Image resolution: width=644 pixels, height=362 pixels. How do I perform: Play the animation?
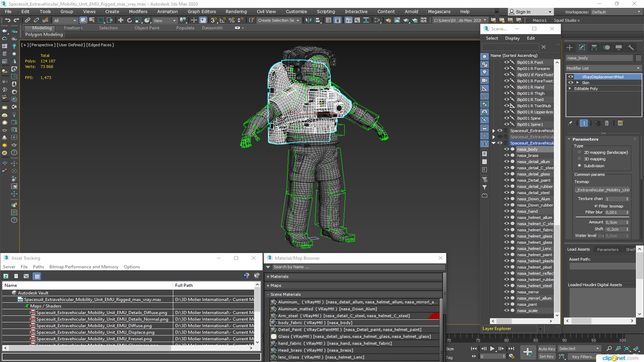coord(492,349)
